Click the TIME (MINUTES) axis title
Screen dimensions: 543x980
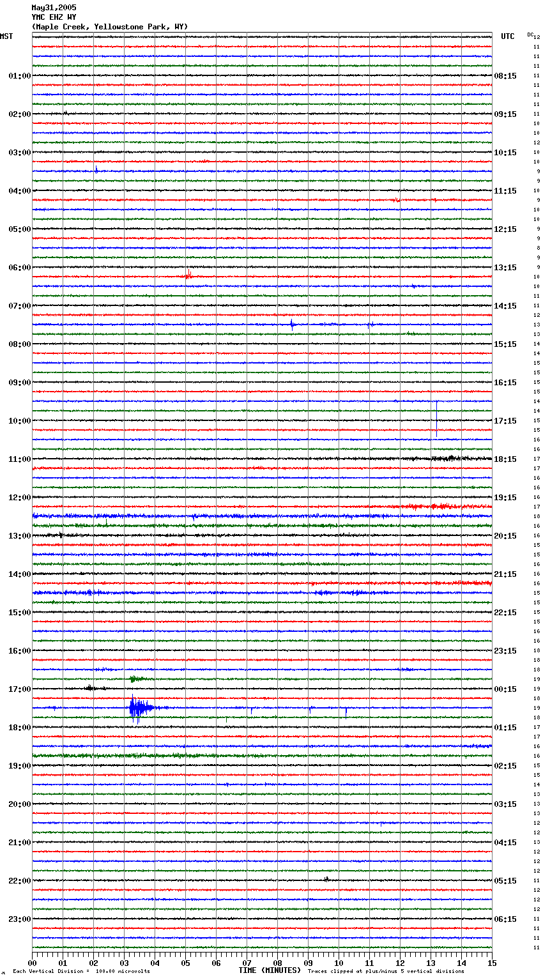click(x=270, y=970)
